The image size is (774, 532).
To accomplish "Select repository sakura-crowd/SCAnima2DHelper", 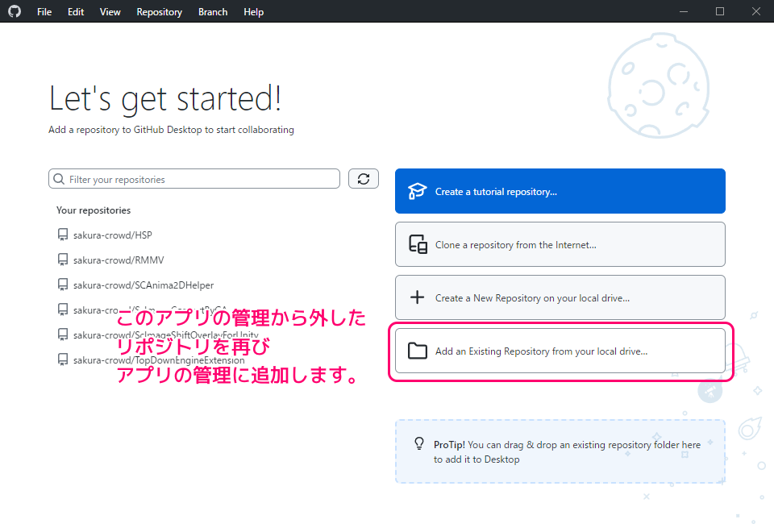I will tap(144, 285).
